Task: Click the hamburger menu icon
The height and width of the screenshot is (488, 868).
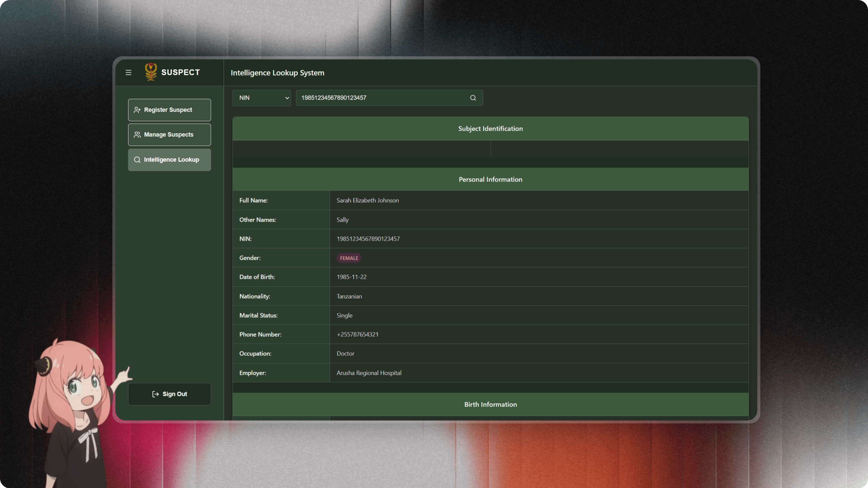Action: 128,72
